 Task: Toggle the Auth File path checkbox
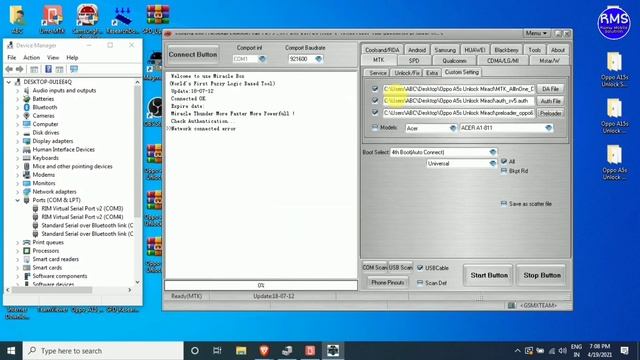tap(375, 100)
